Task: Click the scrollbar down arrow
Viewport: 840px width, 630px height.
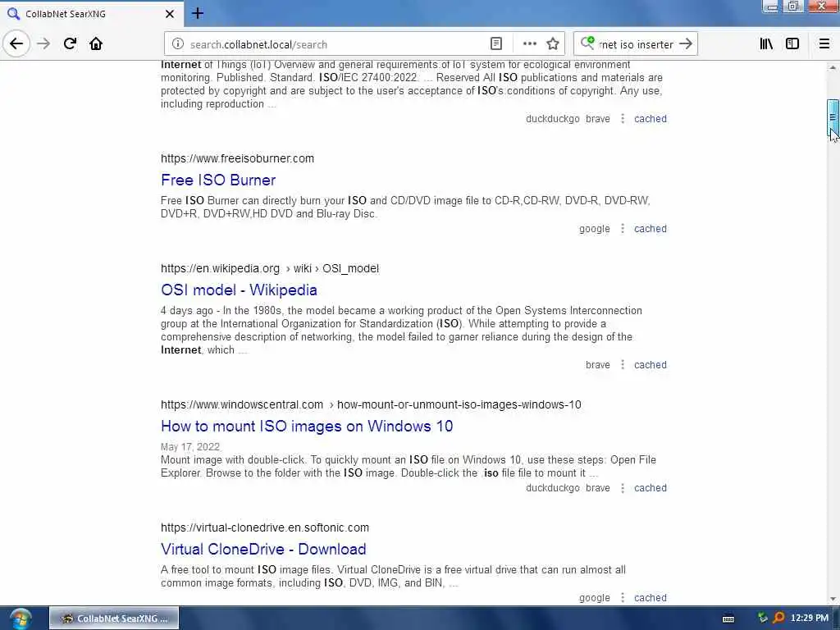Action: [x=833, y=599]
